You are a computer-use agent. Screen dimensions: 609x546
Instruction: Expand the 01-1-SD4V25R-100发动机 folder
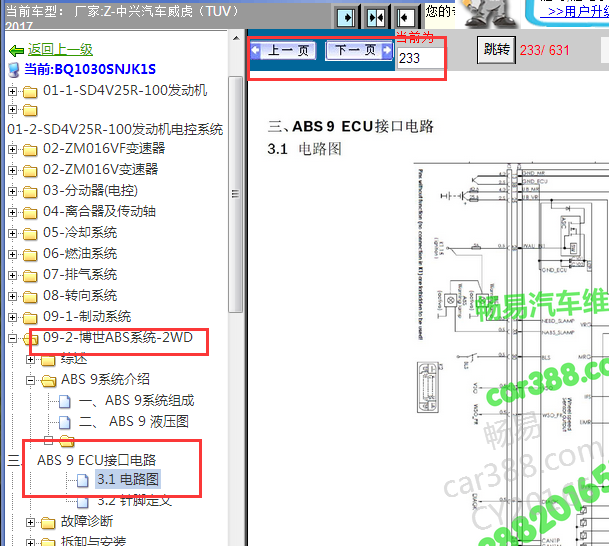12,91
